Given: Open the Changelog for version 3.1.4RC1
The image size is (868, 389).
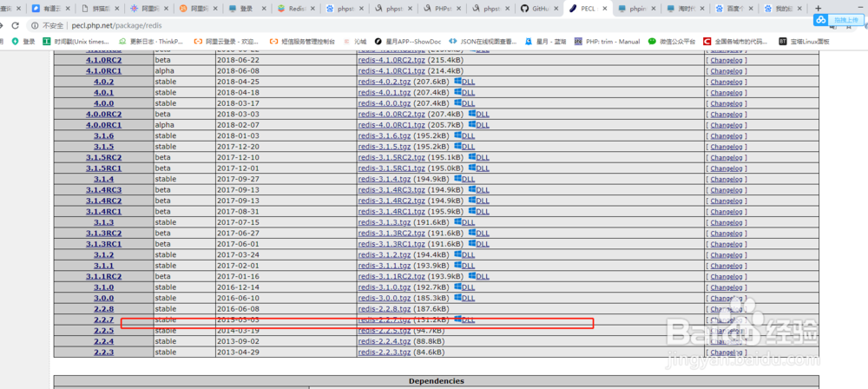Looking at the screenshot, I should click(x=727, y=212).
